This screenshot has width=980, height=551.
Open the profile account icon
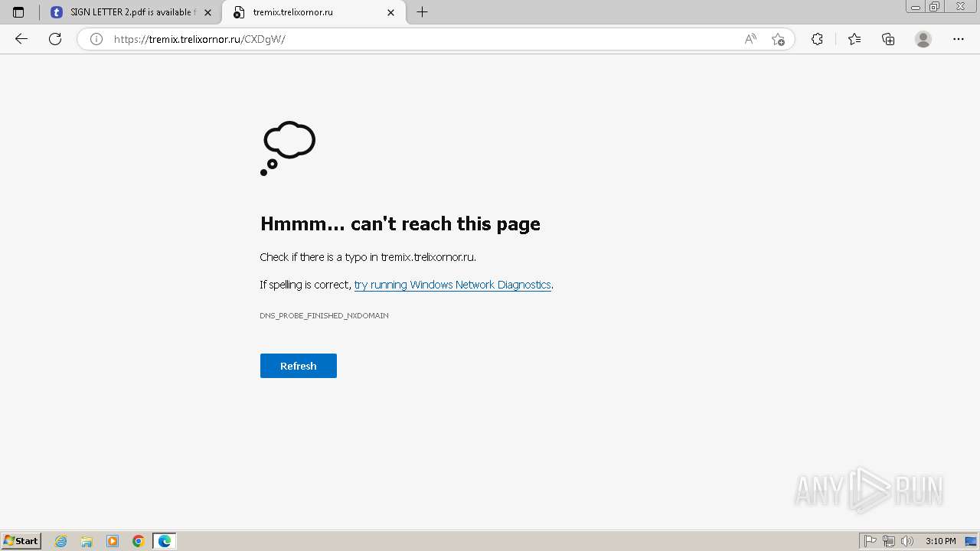pyautogui.click(x=923, y=39)
